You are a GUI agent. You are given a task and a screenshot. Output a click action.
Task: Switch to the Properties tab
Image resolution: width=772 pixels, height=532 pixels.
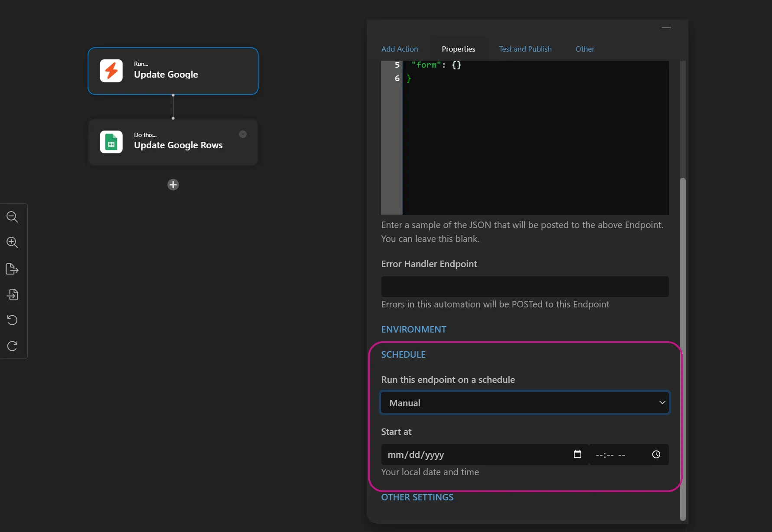pyautogui.click(x=458, y=49)
